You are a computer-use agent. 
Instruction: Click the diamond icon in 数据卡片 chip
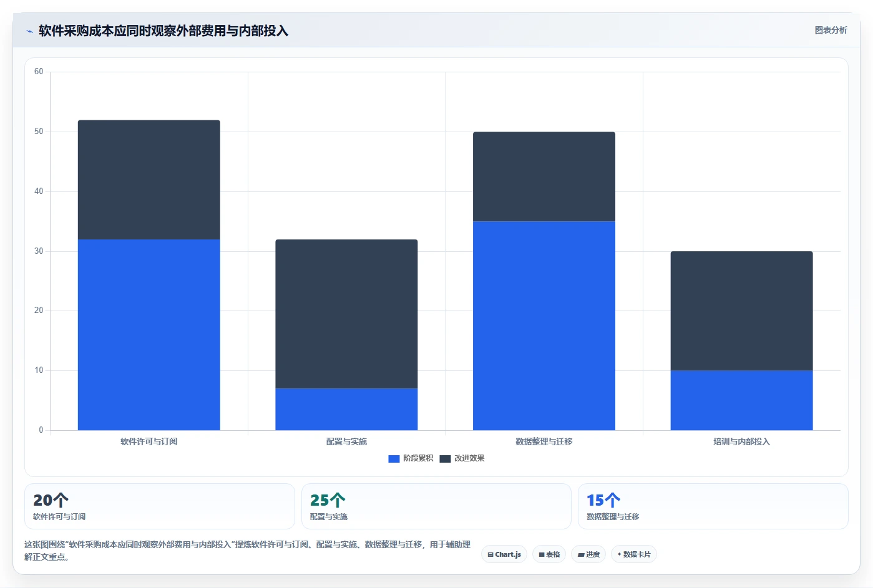point(619,554)
